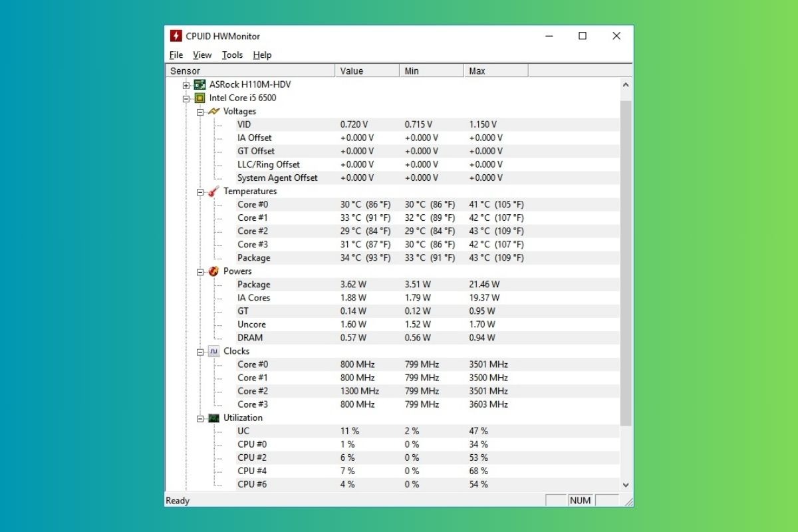The image size is (798, 532).
Task: Collapse the Powers group
Action: pyautogui.click(x=200, y=271)
